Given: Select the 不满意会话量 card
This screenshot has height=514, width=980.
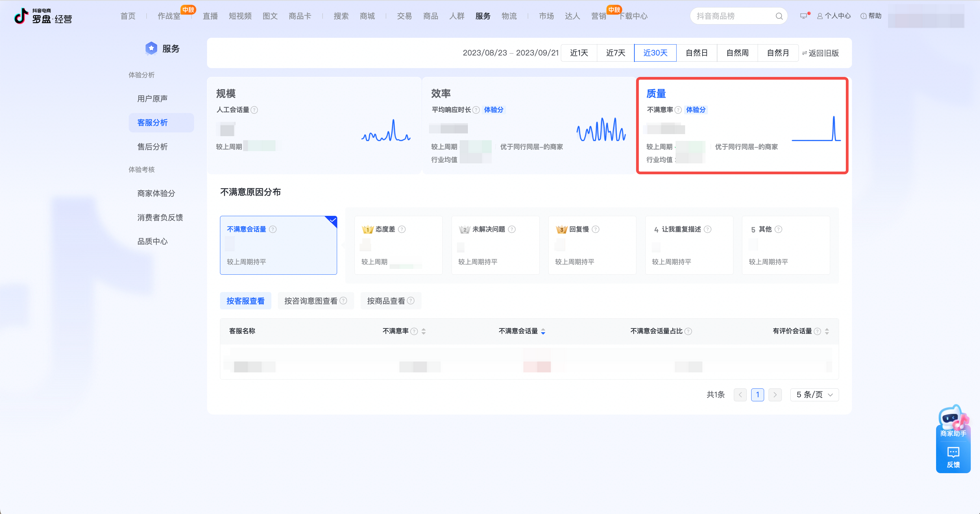Looking at the screenshot, I should pyautogui.click(x=278, y=245).
